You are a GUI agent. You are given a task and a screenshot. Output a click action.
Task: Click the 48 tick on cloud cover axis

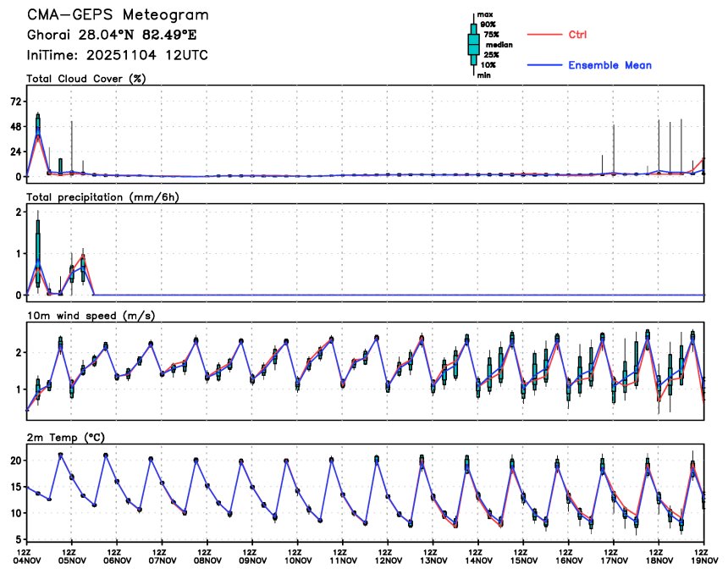click(16, 126)
